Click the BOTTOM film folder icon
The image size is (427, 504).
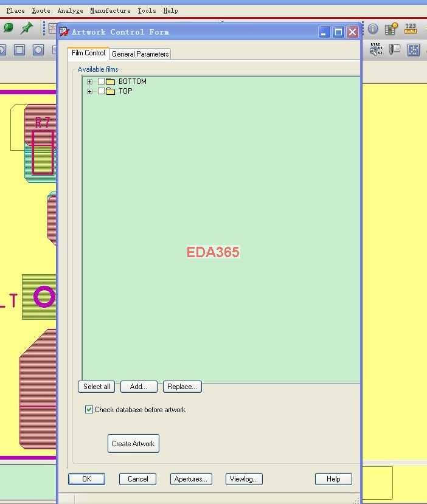(x=110, y=81)
